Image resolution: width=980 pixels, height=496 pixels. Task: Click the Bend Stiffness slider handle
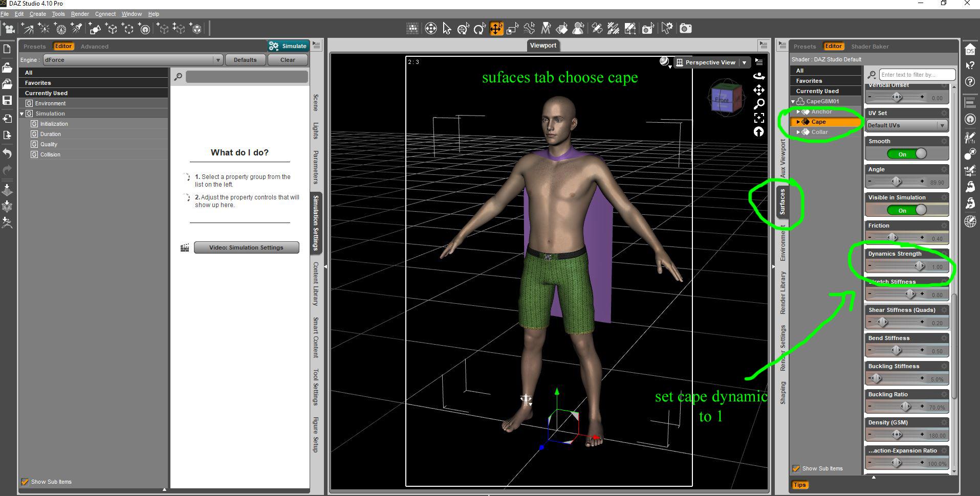pyautogui.click(x=896, y=350)
